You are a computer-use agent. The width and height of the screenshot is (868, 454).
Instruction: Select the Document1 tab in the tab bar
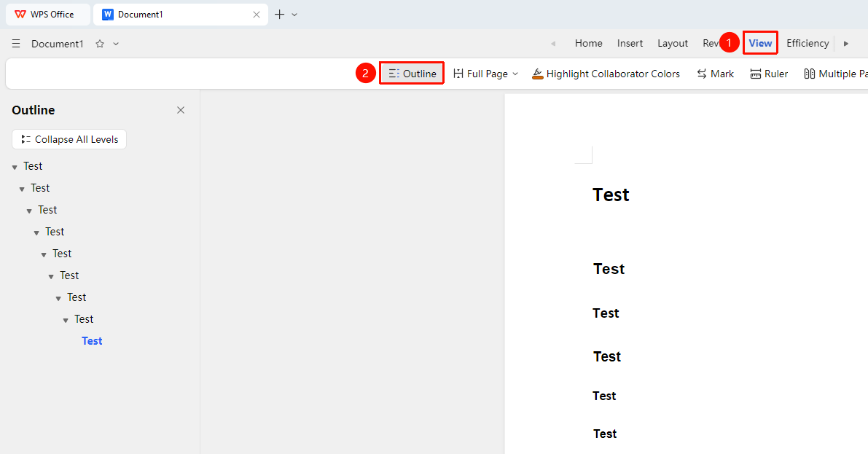[x=181, y=15]
